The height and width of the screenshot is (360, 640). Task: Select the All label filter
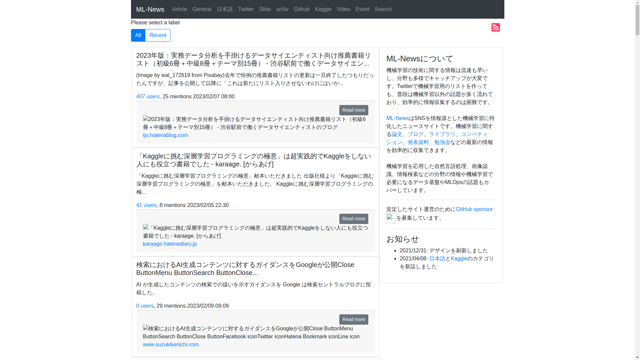tap(138, 35)
